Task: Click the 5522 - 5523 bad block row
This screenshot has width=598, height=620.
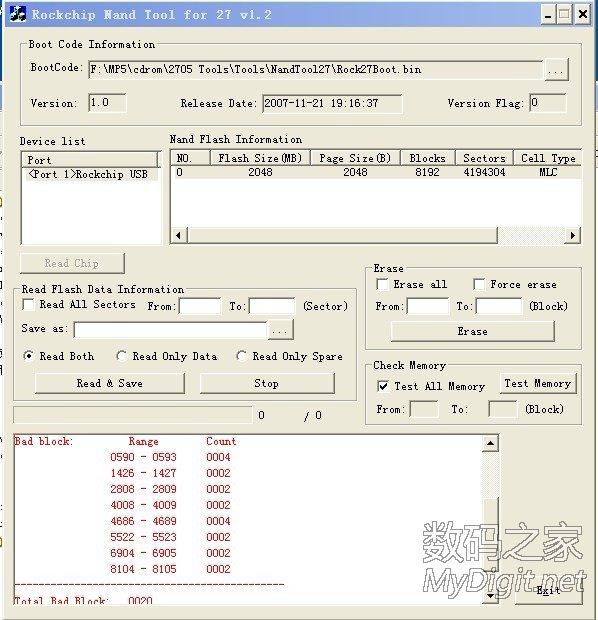Action: click(x=170, y=537)
